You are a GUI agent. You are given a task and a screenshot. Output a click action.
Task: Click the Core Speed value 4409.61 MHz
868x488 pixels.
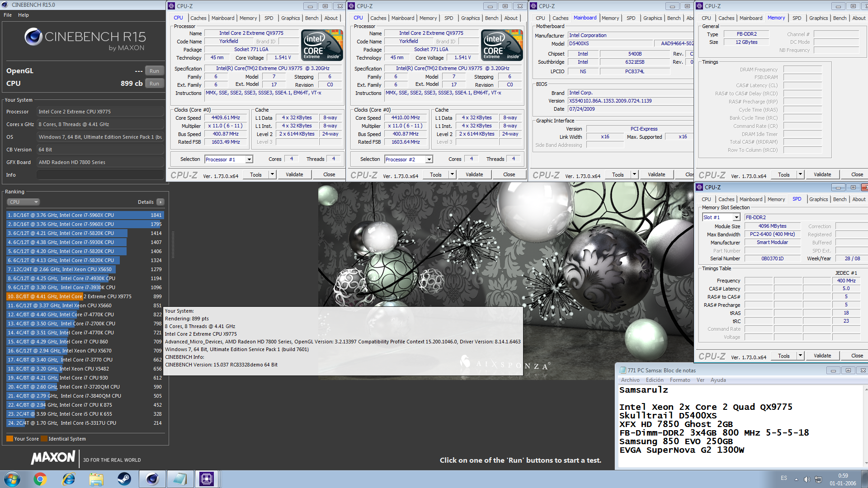coord(226,118)
